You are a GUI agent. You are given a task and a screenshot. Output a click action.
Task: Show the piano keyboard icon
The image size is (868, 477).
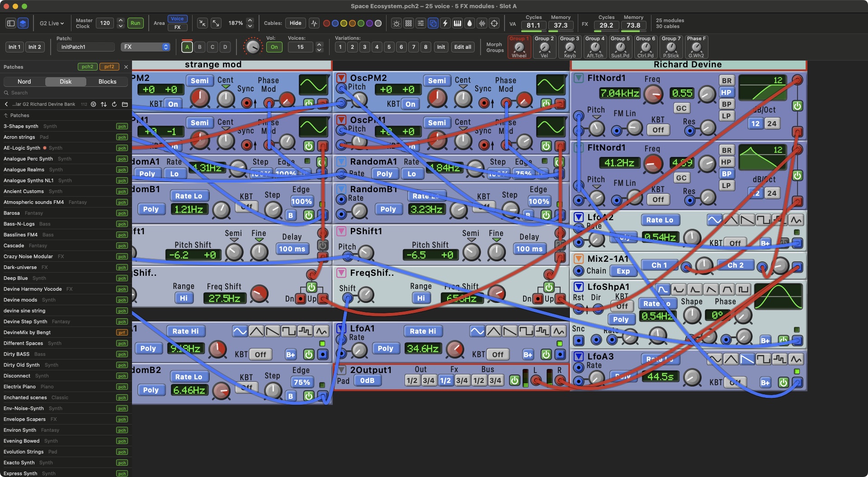coord(458,23)
